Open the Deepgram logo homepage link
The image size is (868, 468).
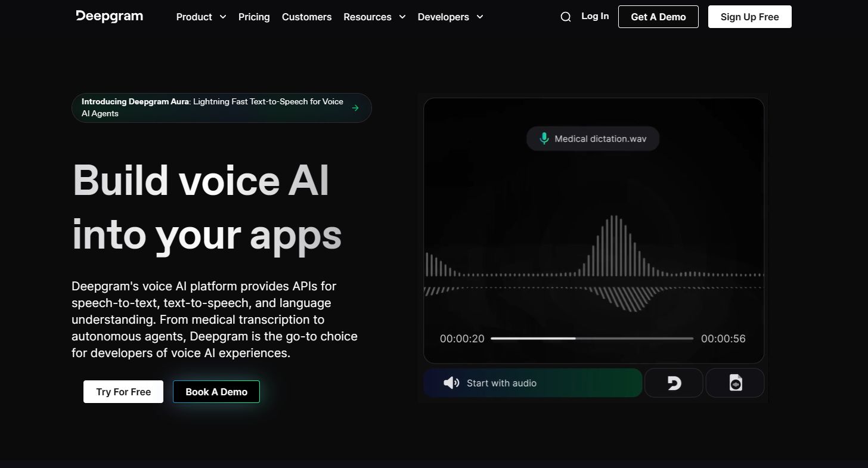110,16
